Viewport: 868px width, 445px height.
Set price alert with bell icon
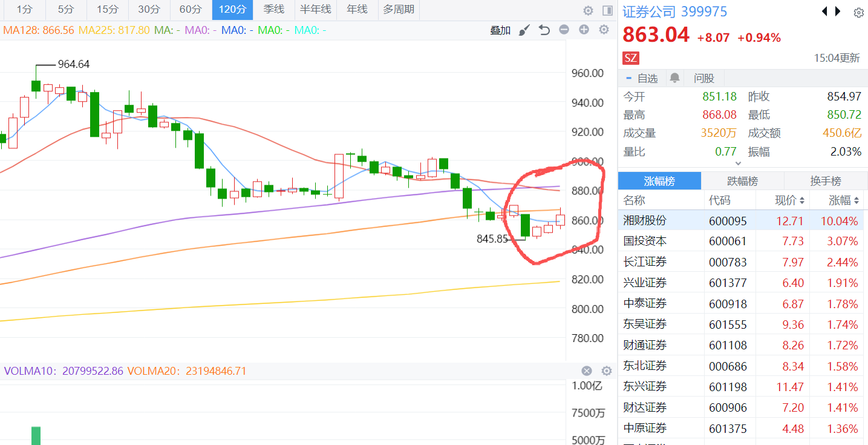[674, 78]
